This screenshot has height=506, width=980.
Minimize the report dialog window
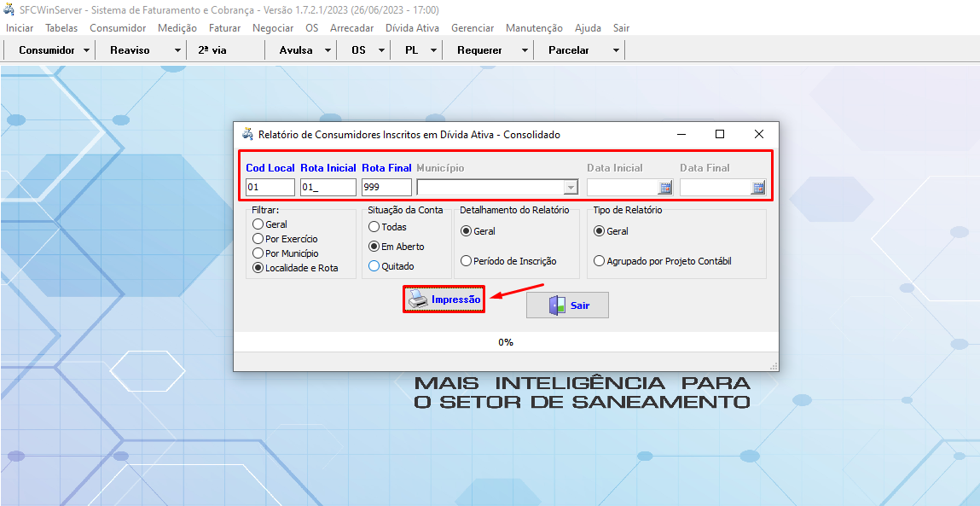(x=681, y=134)
